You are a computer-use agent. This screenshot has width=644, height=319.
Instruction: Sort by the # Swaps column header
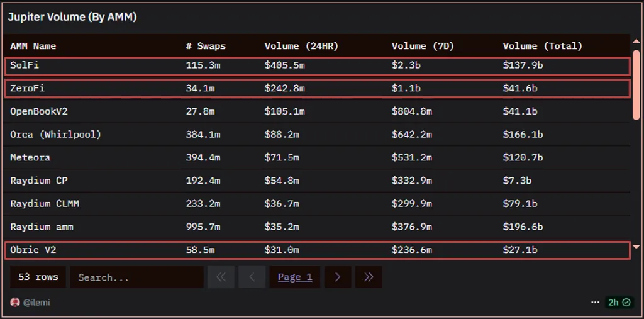point(206,46)
